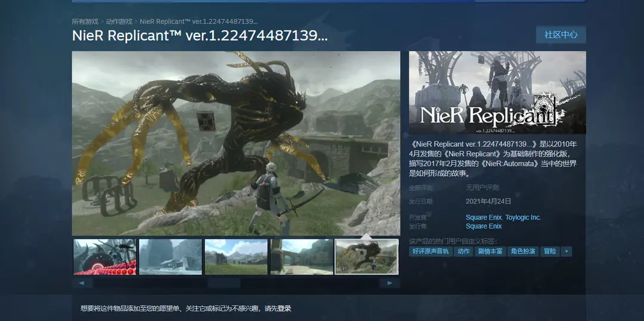
Task: Open the 所有游戏 breadcrumb link
Action: click(85, 21)
